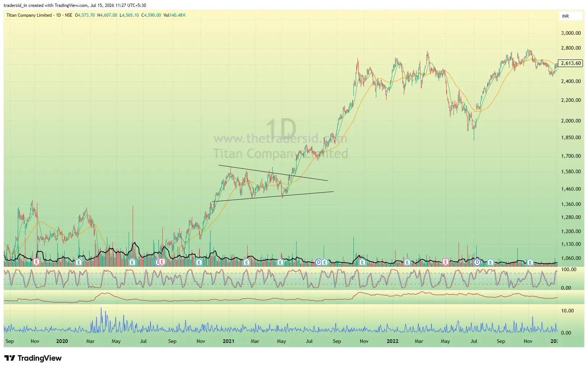Open the earnings marker at Nov 2022
588x369 pixels.
pyautogui.click(x=530, y=262)
